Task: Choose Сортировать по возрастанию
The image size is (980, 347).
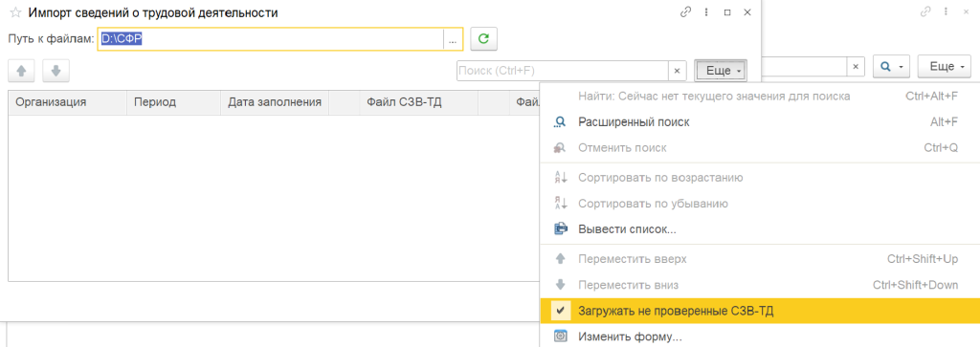Action: 760,177
